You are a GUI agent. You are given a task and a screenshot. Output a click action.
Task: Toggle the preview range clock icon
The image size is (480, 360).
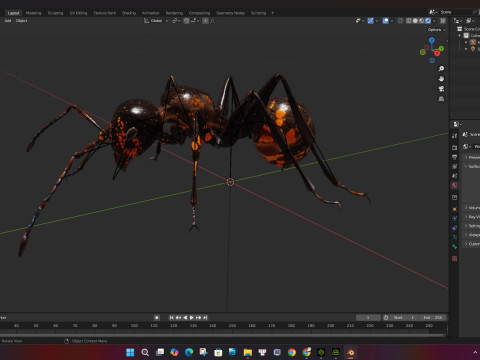(x=386, y=318)
